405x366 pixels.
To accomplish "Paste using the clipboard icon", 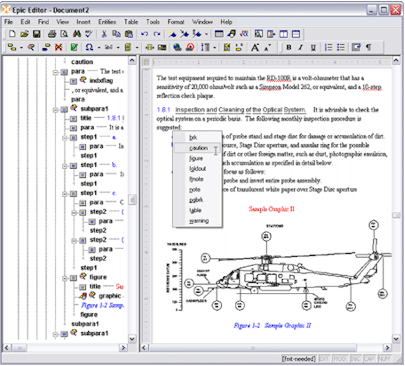I will 129,34.
